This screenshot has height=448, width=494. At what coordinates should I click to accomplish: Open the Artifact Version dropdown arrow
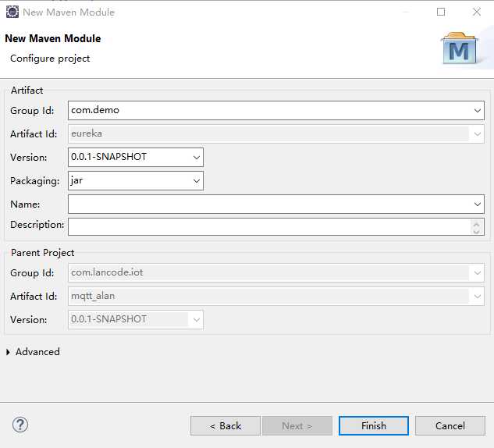click(x=197, y=157)
